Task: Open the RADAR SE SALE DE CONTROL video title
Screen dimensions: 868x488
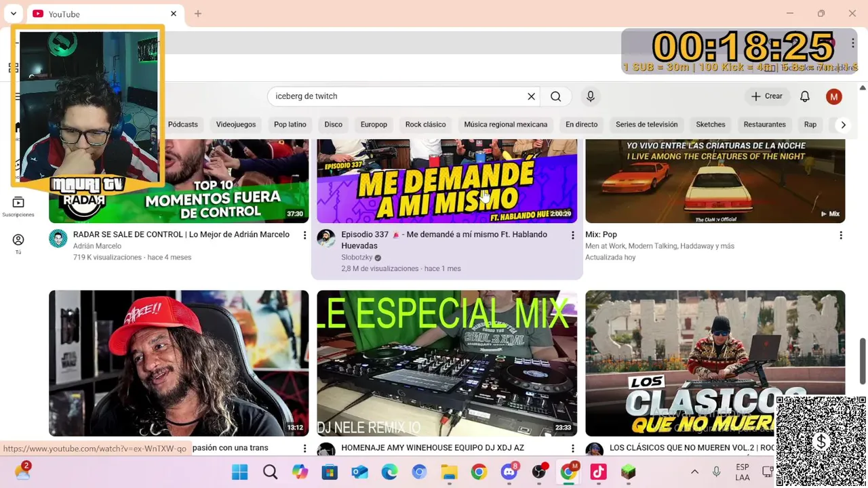Action: [x=181, y=235]
